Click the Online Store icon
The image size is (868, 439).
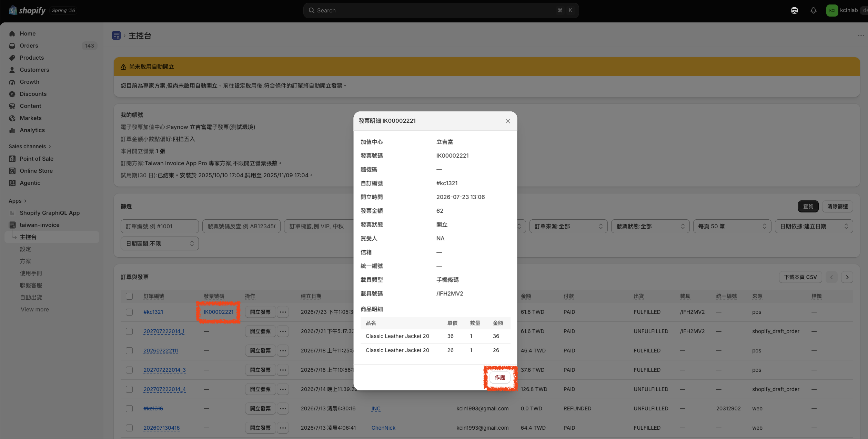pyautogui.click(x=12, y=171)
